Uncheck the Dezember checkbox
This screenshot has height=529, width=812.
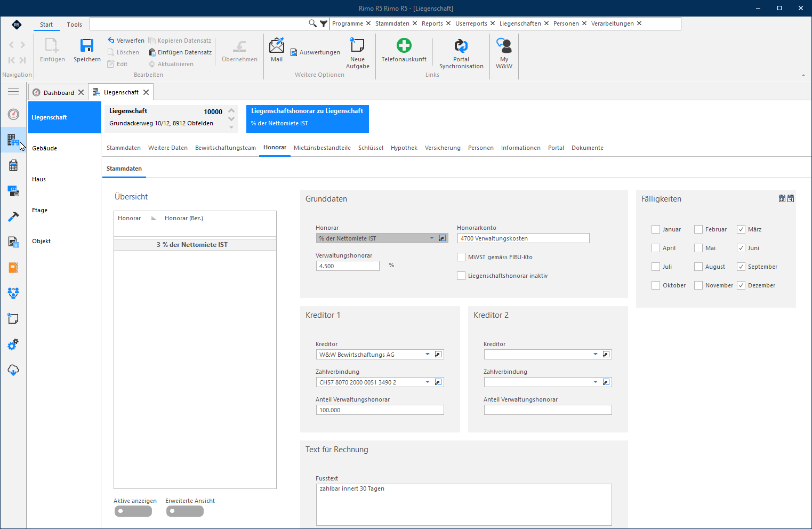tap(741, 285)
